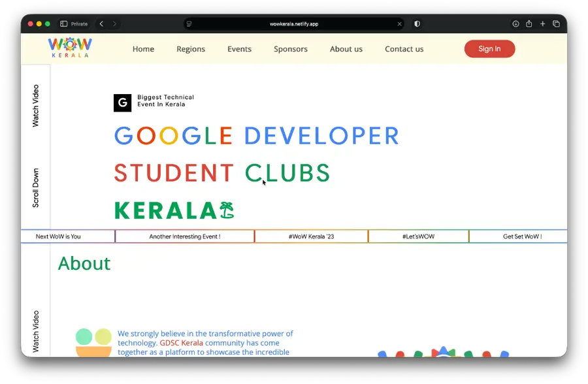Click Scroll Down in the sidebar
Viewport: 588px width, 384px height.
[36, 188]
